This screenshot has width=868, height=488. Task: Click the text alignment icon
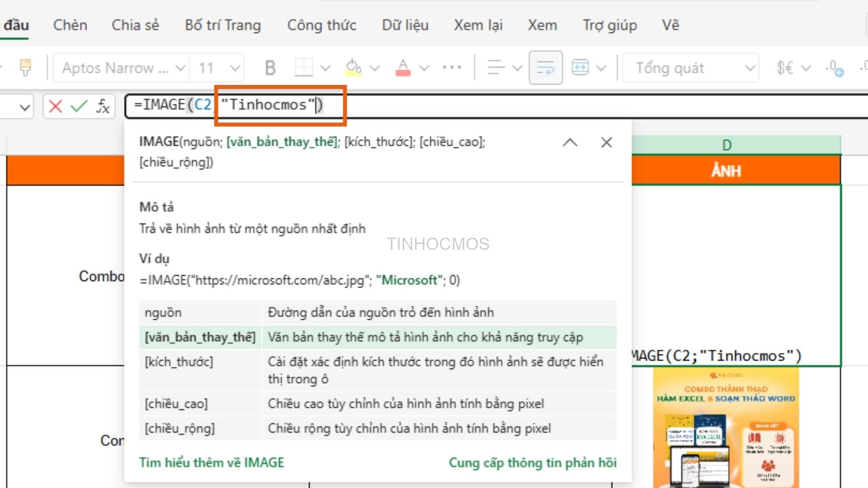(x=496, y=68)
